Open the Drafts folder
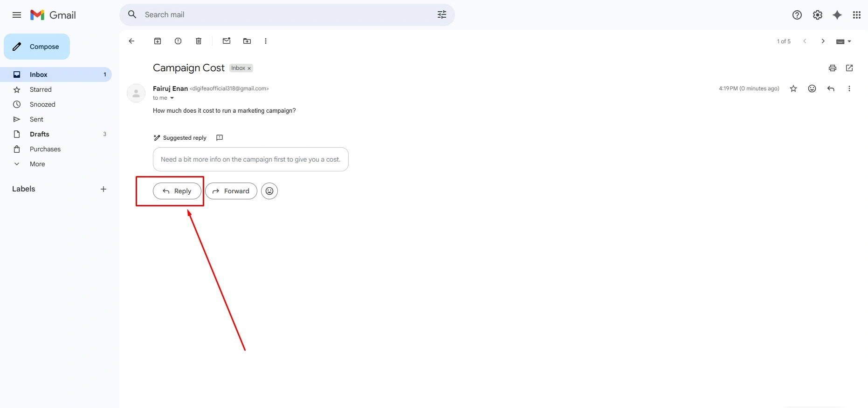Viewport: 868px width, 408px height. click(x=56, y=134)
